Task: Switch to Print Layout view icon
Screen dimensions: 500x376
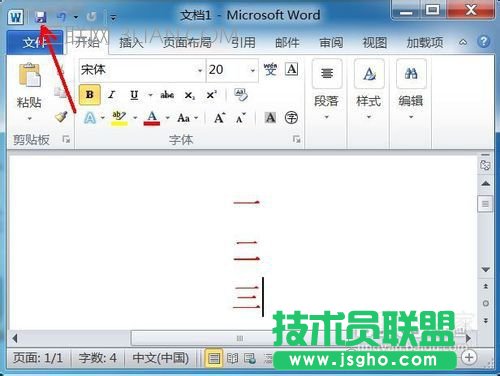Action: [214, 359]
